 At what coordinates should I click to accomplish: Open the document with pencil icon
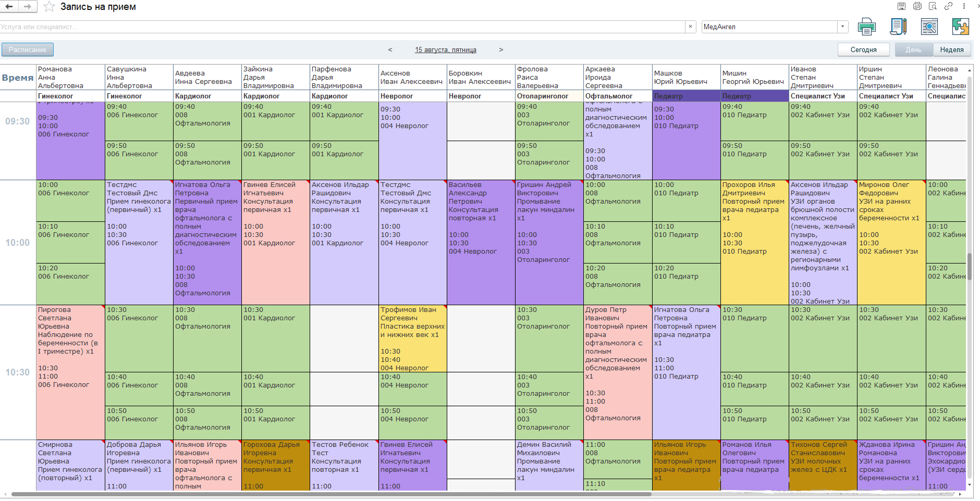(x=898, y=27)
